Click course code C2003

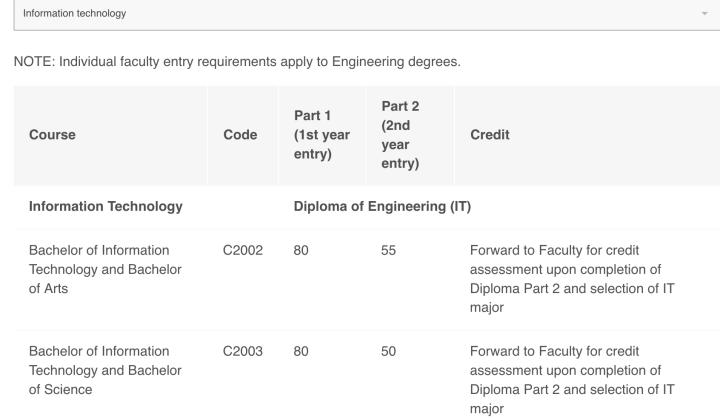coord(242,352)
